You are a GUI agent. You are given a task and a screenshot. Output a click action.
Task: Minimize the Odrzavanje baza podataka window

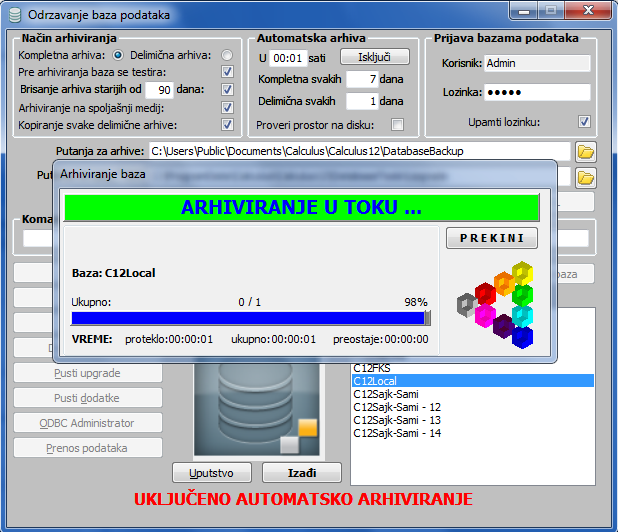tap(524, 10)
